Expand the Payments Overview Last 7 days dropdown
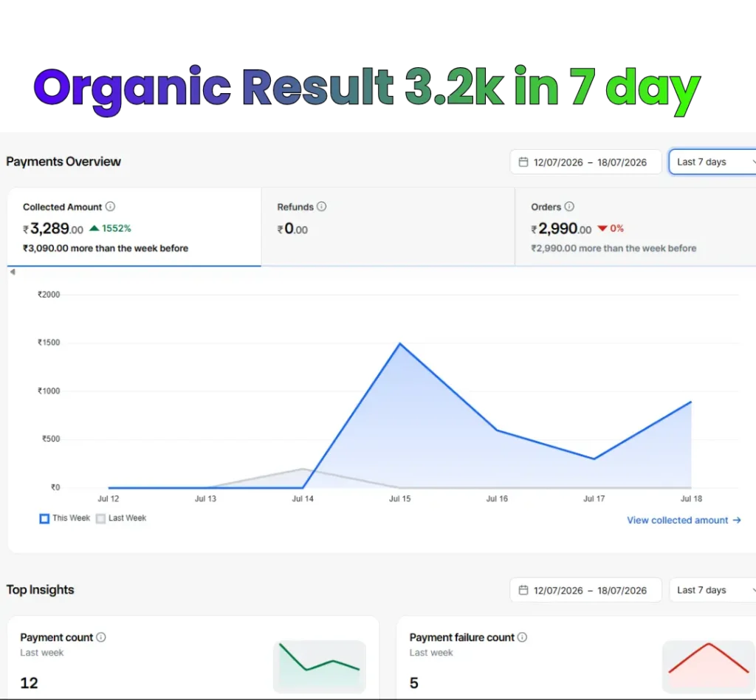 712,162
